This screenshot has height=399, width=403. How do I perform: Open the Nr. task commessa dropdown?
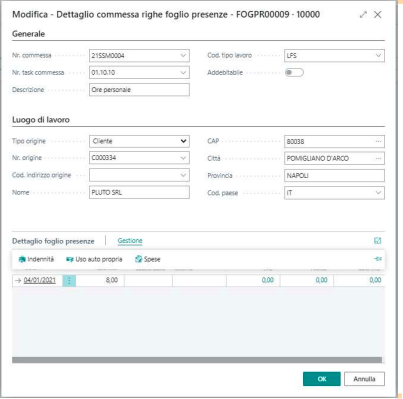pos(183,72)
